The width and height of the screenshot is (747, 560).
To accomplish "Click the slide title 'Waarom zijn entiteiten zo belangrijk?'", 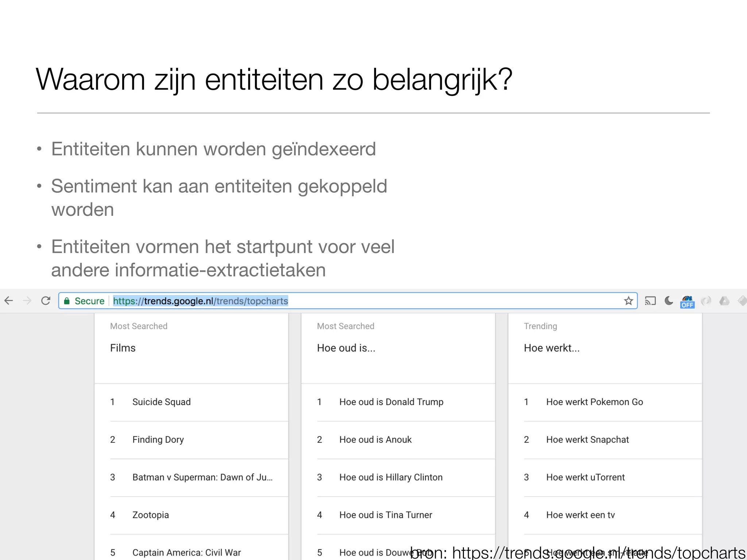I will pyautogui.click(x=274, y=80).
